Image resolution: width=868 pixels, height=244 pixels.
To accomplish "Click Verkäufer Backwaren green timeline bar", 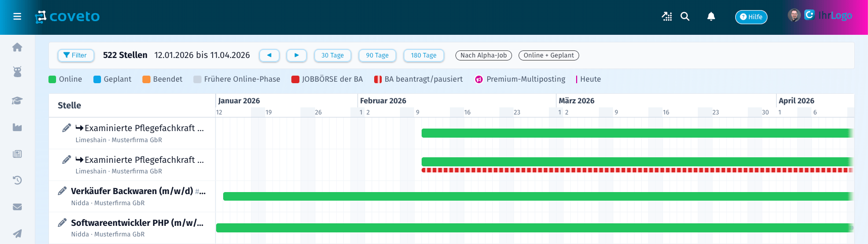I will 538,196.
